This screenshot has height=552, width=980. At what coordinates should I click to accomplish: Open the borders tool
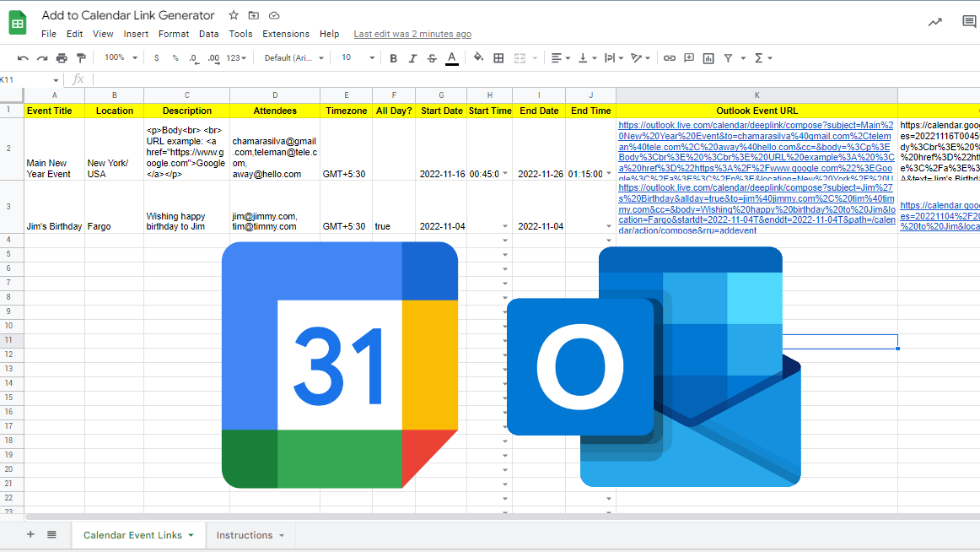498,58
